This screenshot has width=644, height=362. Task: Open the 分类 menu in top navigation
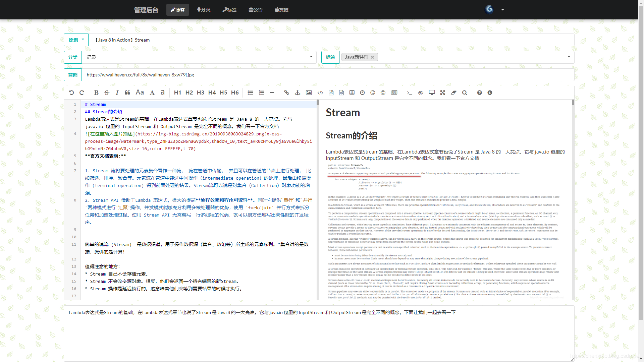(204, 10)
